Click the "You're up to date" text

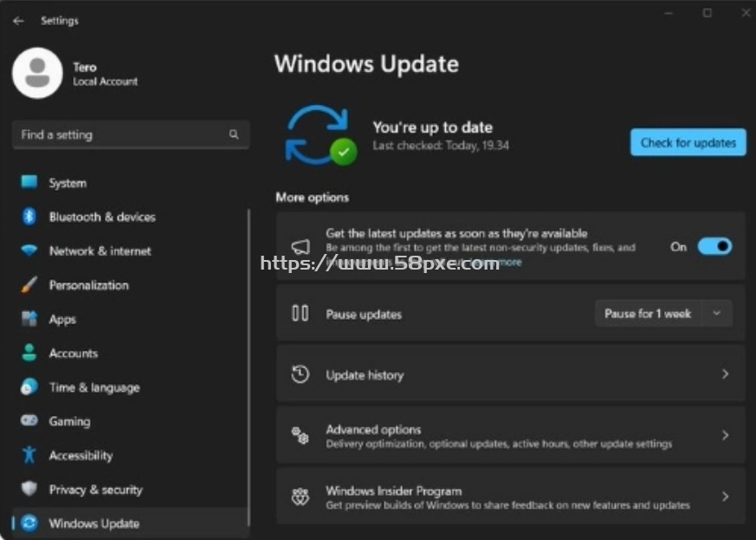[x=432, y=127]
